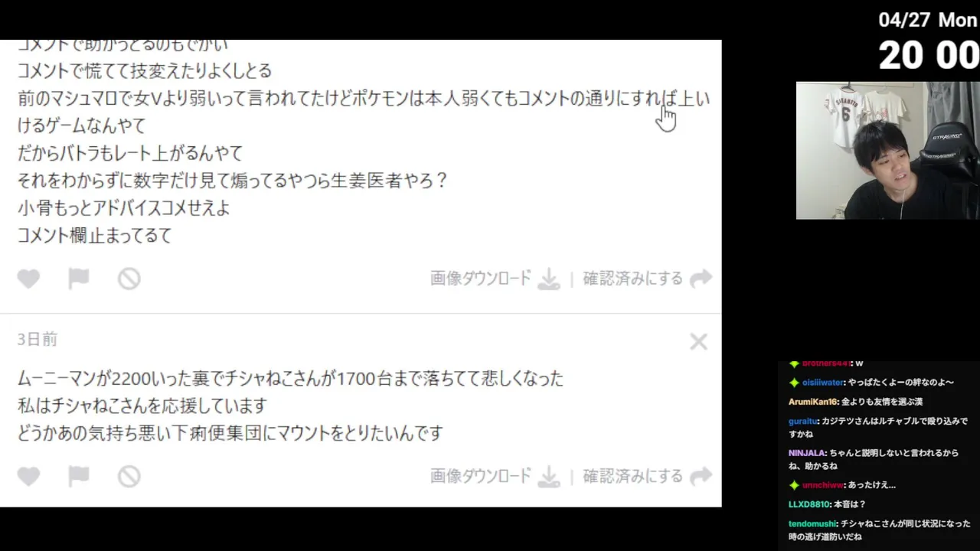980x551 pixels.
Task: Click the tendomushi username in chat
Action: pyautogui.click(x=812, y=524)
